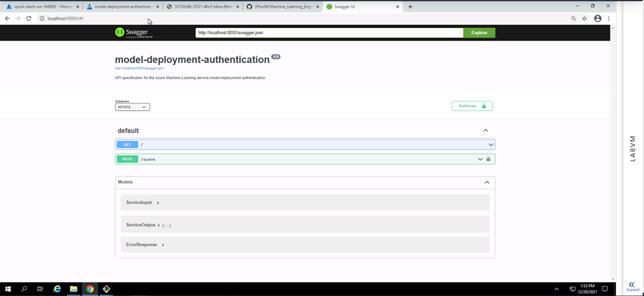
Task: Close the quick-starts-ws-166992 tab
Action: tap(77, 7)
